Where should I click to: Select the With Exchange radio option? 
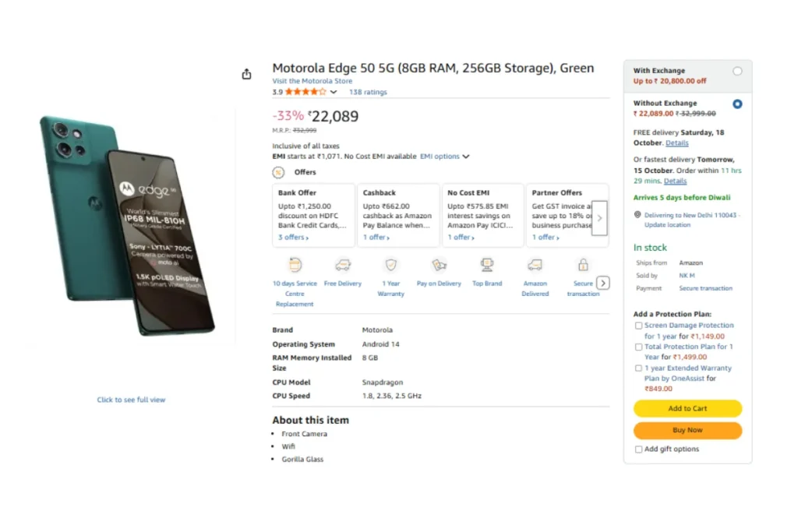click(x=737, y=71)
